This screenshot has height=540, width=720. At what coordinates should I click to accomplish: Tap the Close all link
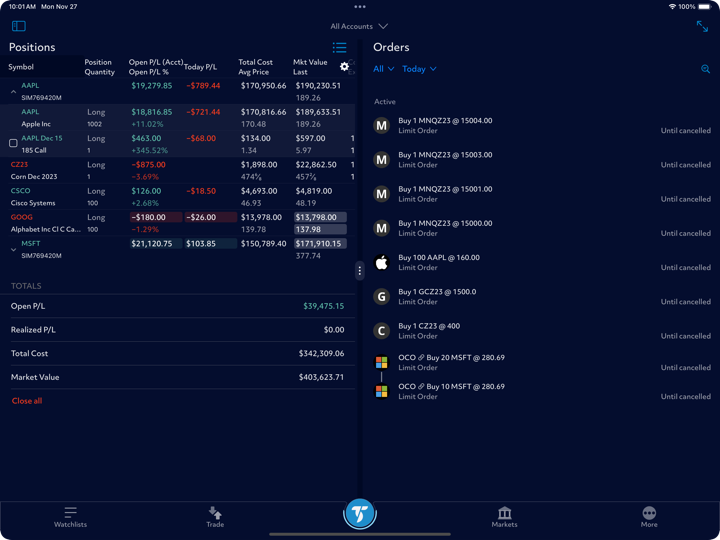point(27,401)
